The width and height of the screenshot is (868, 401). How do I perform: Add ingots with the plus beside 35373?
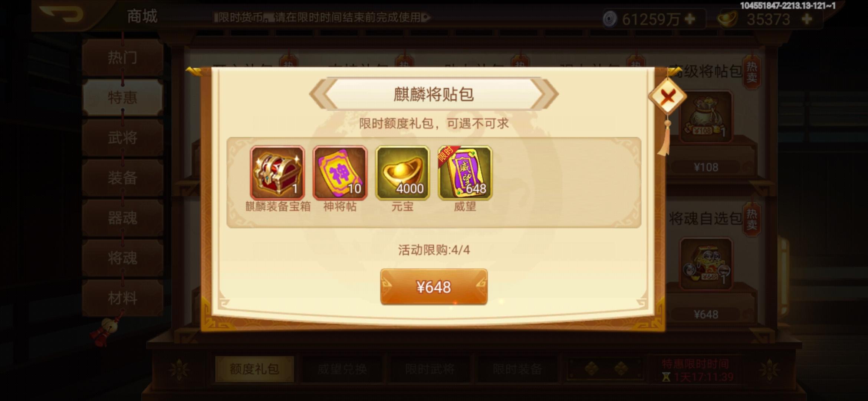pos(807,19)
